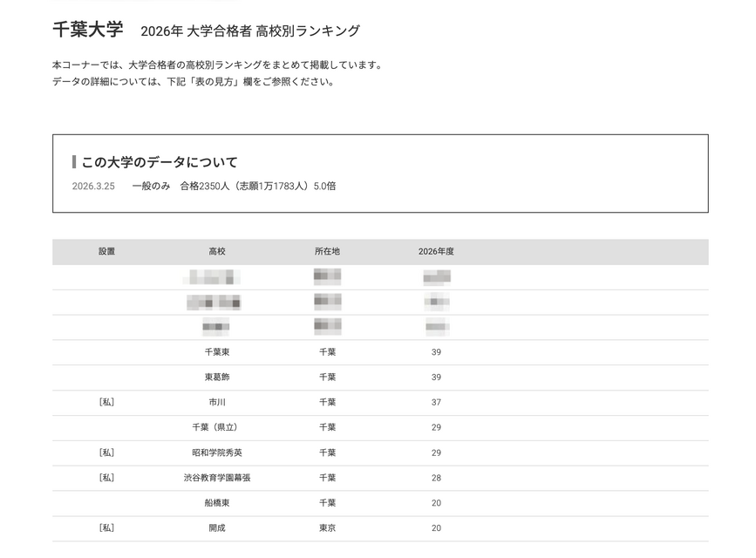Select the 千葉（県立） school name

pos(217,427)
